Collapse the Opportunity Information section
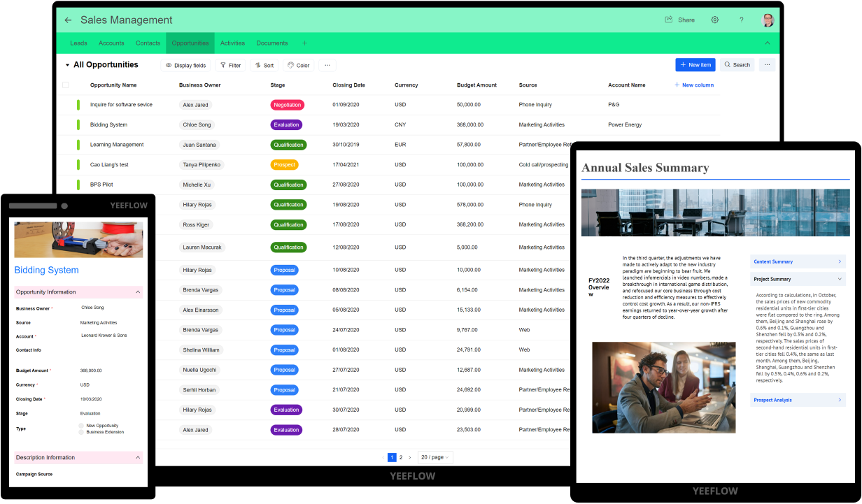862x504 pixels. coord(138,292)
